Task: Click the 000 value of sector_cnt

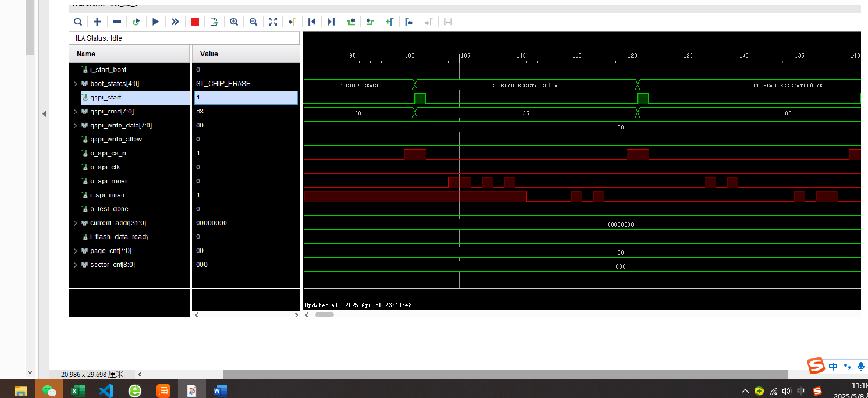Action: point(202,265)
